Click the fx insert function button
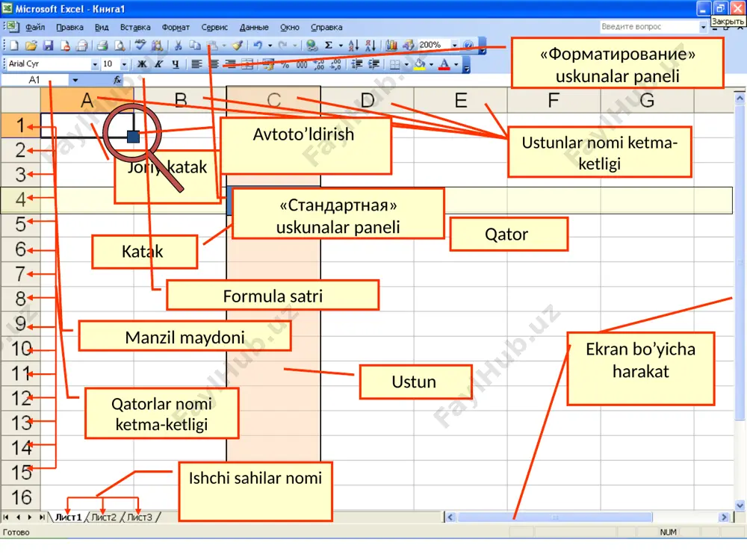747x560 pixels. point(117,80)
